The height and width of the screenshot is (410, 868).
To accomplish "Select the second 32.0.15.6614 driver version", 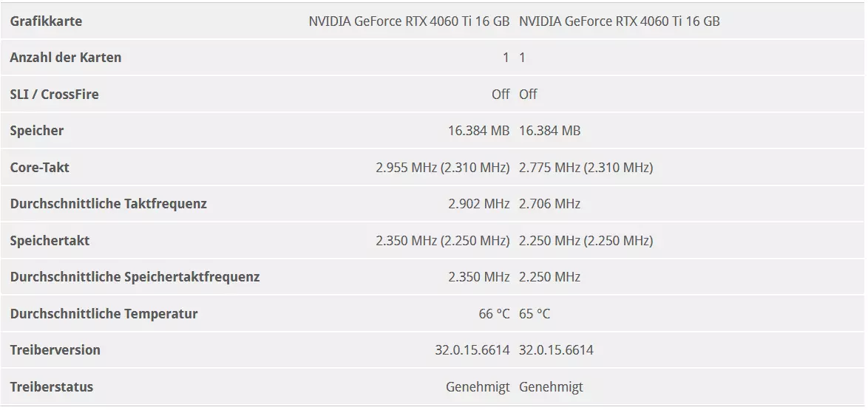I will point(556,349).
